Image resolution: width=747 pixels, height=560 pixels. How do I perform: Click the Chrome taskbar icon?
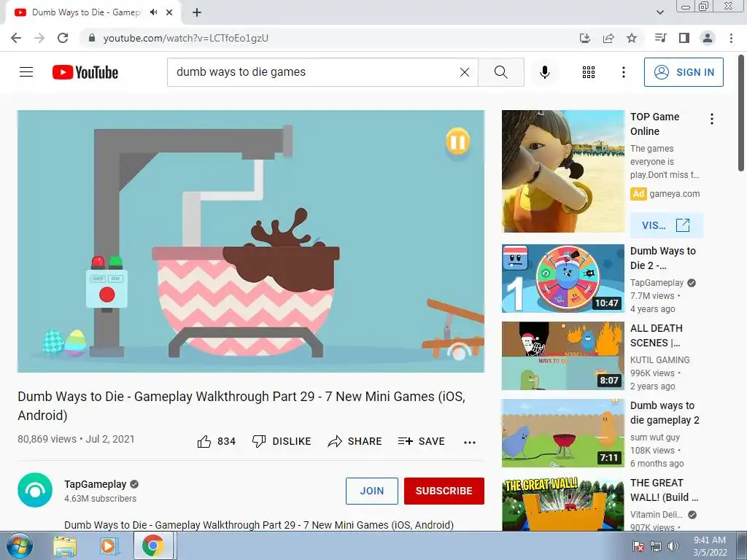click(152, 546)
